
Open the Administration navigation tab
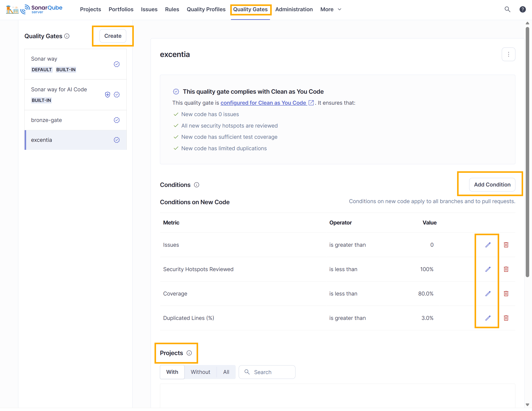tap(294, 9)
